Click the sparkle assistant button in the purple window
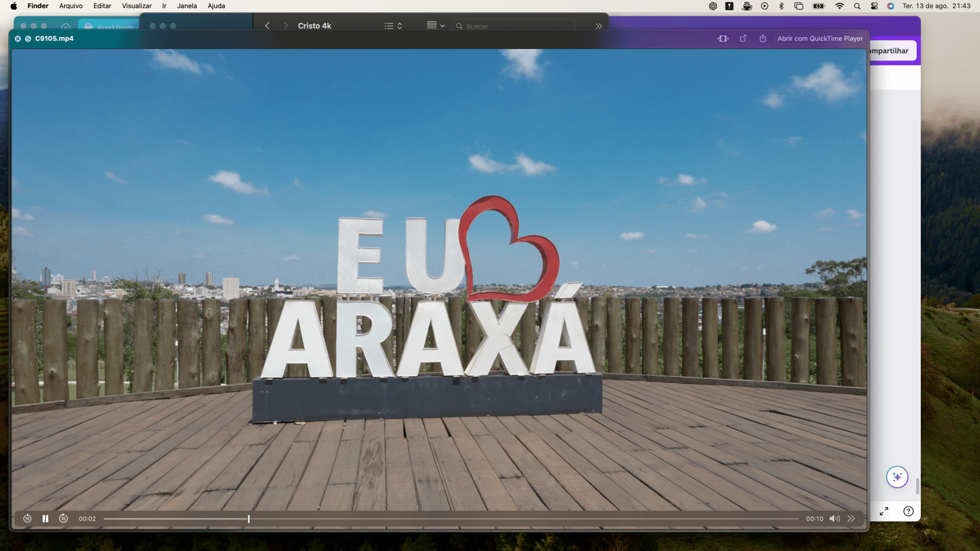 pyautogui.click(x=897, y=477)
